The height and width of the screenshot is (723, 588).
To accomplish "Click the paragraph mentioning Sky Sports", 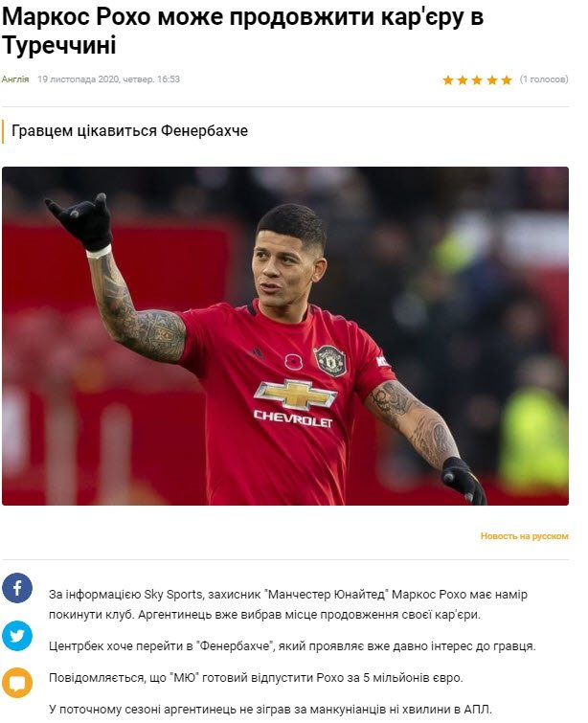I will click(x=287, y=604).
